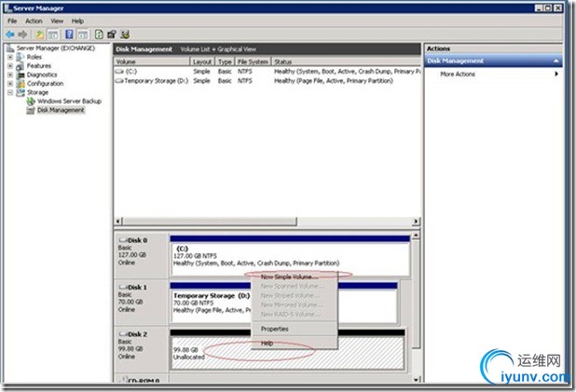Viewport: 576px width, 392px height.
Task: Open Windows Server Backup via its green icon
Action: 31,101
